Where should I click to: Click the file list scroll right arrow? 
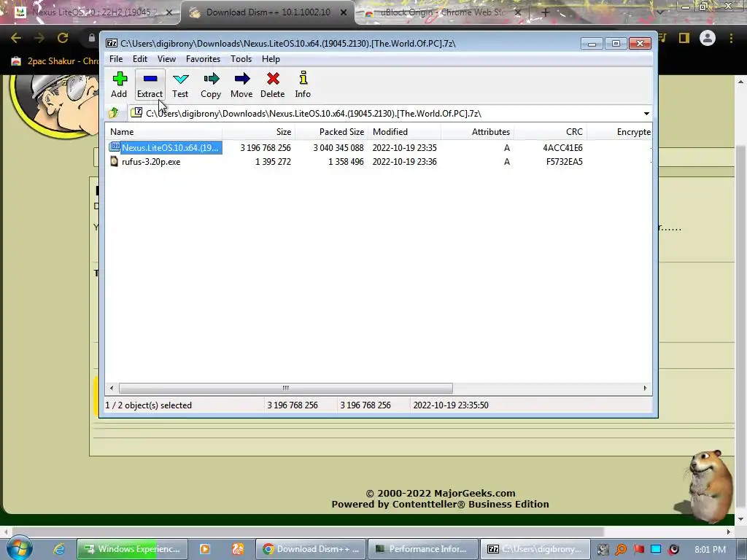click(x=645, y=388)
